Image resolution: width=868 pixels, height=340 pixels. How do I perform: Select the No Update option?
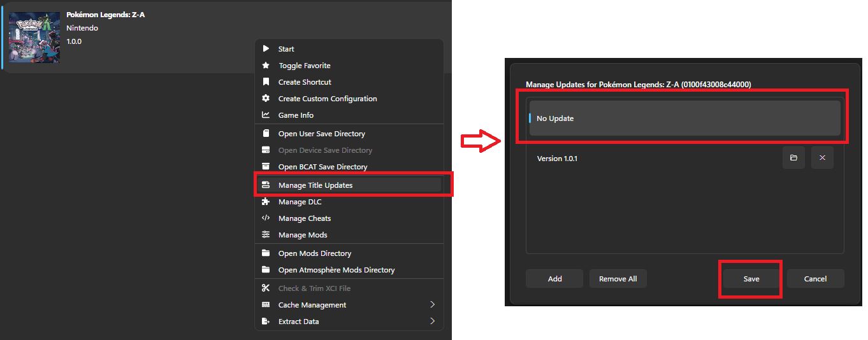click(684, 118)
